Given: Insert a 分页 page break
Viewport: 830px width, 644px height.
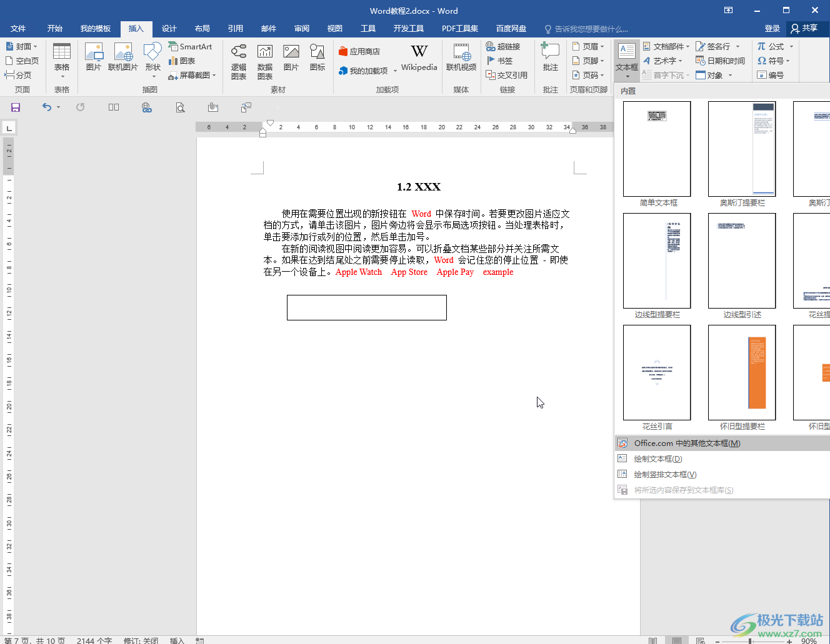Looking at the screenshot, I should pos(18,76).
